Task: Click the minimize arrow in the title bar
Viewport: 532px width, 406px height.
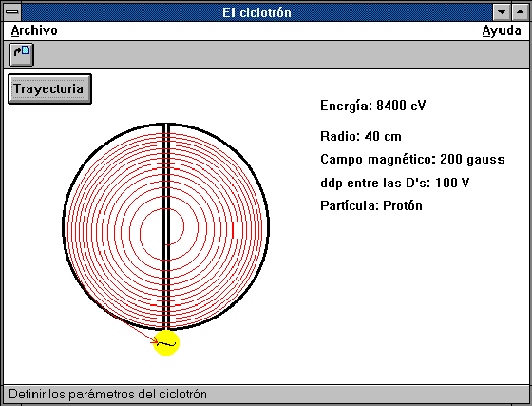Action: pos(502,12)
